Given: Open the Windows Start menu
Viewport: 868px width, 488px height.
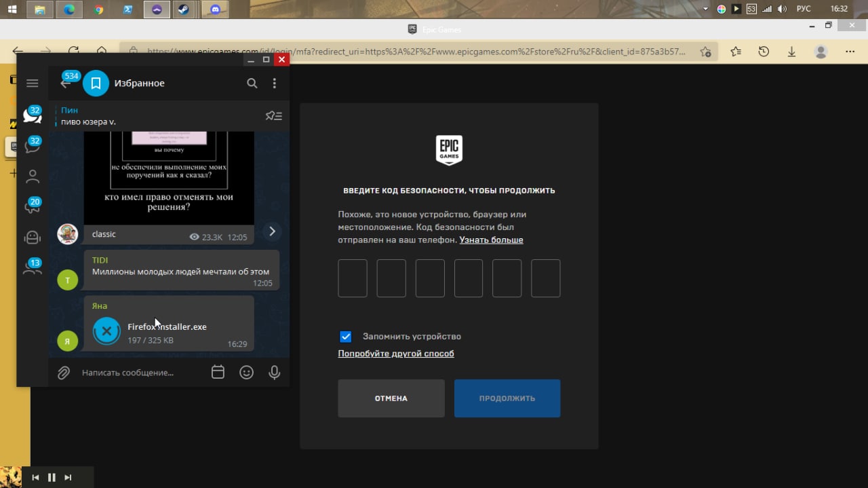Looking at the screenshot, I should point(12,10).
